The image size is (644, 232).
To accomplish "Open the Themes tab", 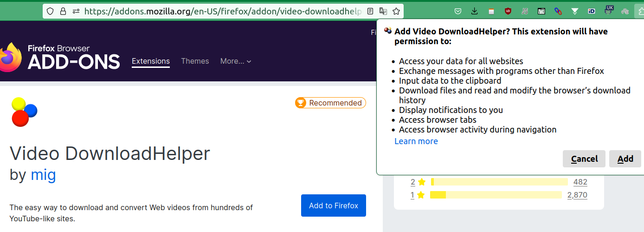I will pos(195,61).
